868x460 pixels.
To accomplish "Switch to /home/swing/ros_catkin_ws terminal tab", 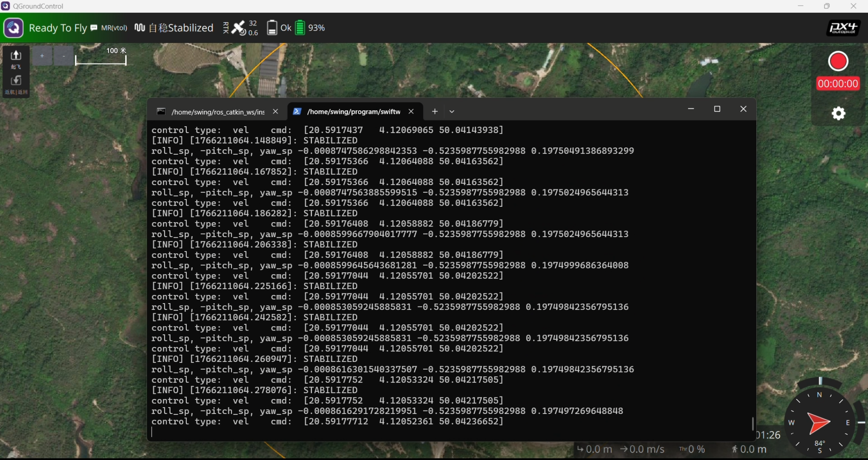I will [x=218, y=112].
